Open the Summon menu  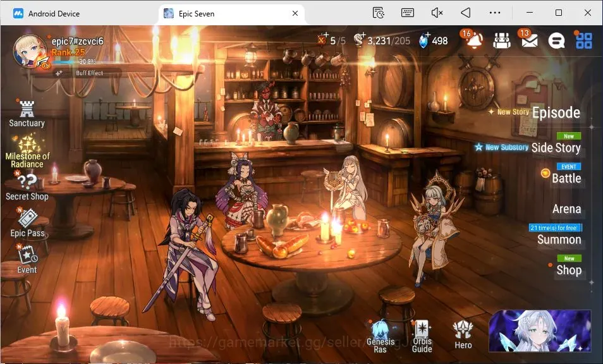[x=559, y=240]
